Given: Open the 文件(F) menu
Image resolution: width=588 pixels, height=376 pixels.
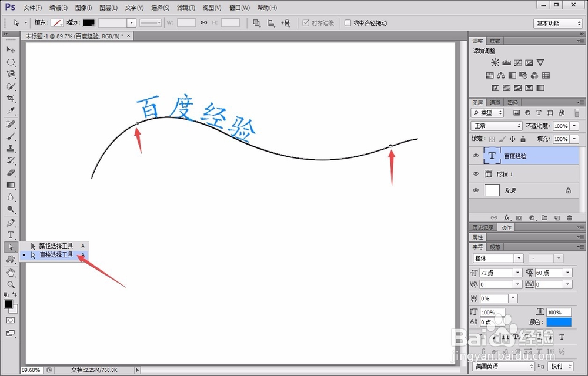Looking at the screenshot, I should 32,8.
